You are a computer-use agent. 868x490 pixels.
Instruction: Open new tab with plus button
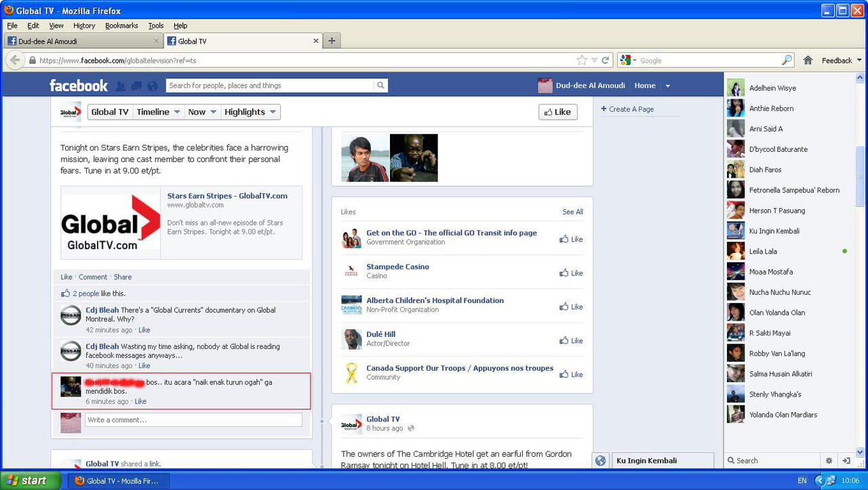coord(332,41)
